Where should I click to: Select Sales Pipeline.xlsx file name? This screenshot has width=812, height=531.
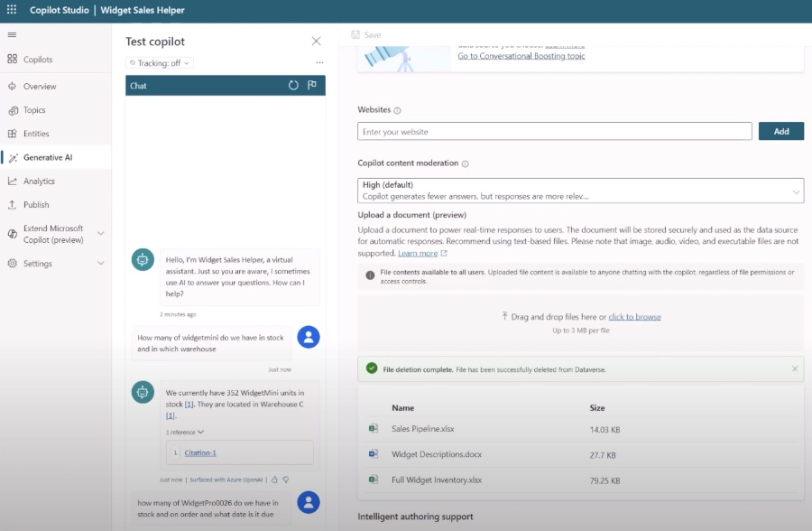pyautogui.click(x=422, y=429)
